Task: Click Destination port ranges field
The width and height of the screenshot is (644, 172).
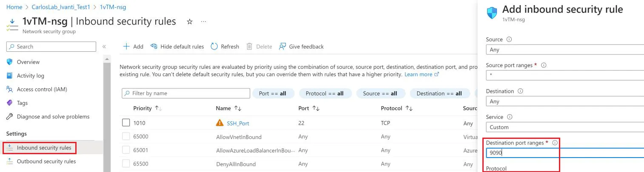Action: tap(565, 153)
